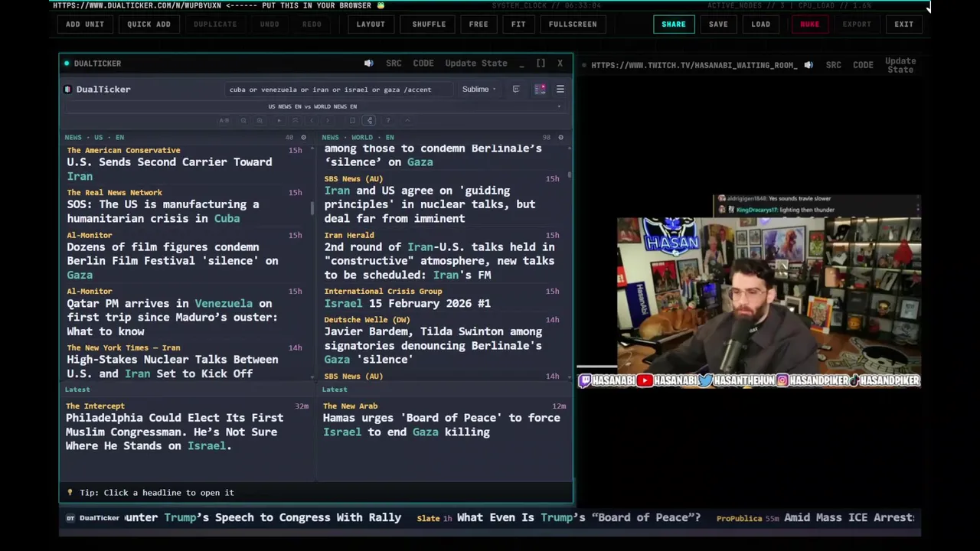The height and width of the screenshot is (551, 980).
Task: Click the question mark help icon
Action: (x=388, y=120)
